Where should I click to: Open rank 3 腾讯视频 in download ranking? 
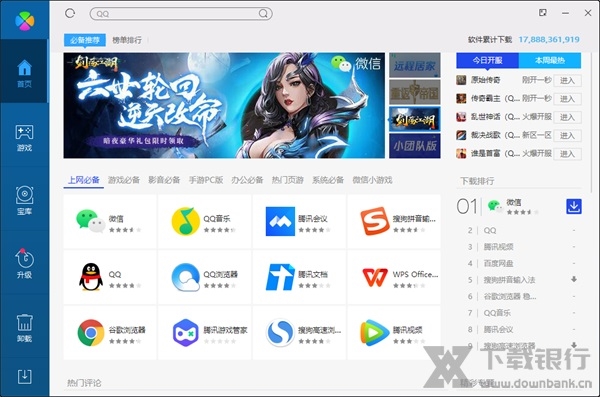[x=498, y=247]
